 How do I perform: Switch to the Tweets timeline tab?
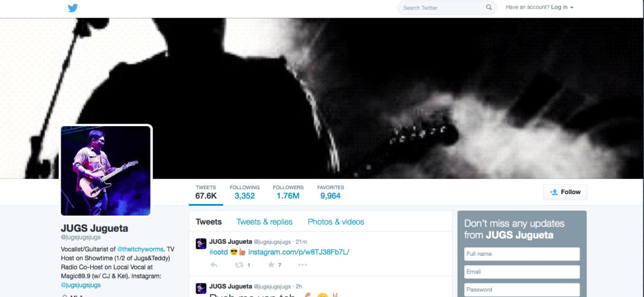click(209, 222)
